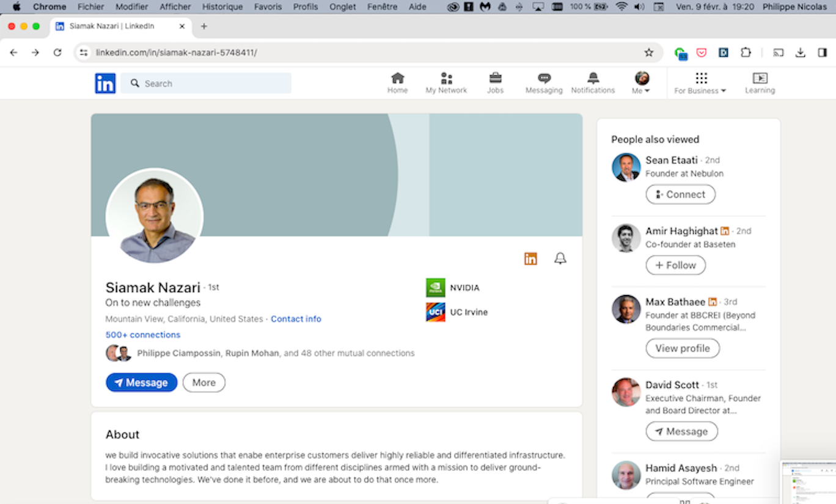836x504 pixels.
Task: Open LinkedIn home via logo icon
Action: [105, 84]
